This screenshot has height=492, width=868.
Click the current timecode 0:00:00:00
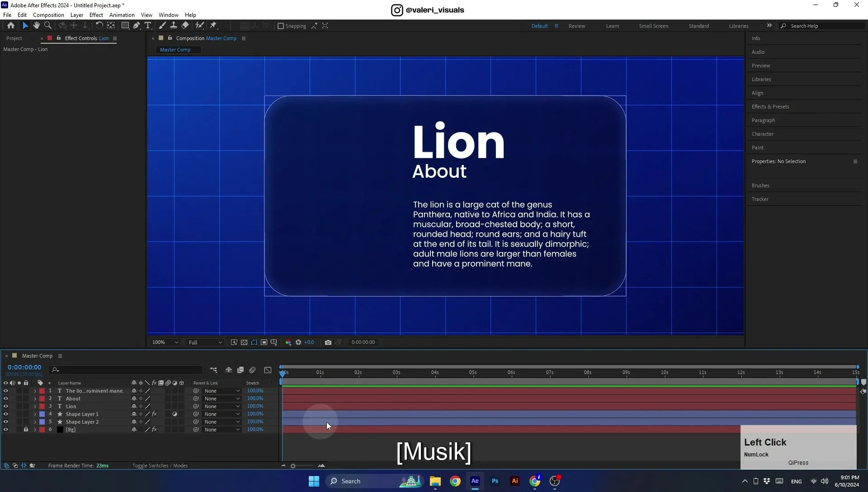tap(24, 367)
